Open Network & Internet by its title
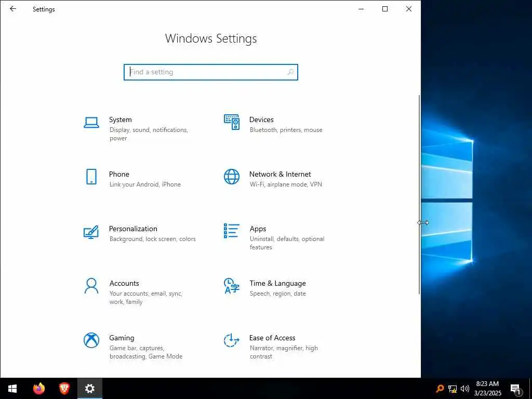This screenshot has width=532, height=399. pyautogui.click(x=280, y=174)
